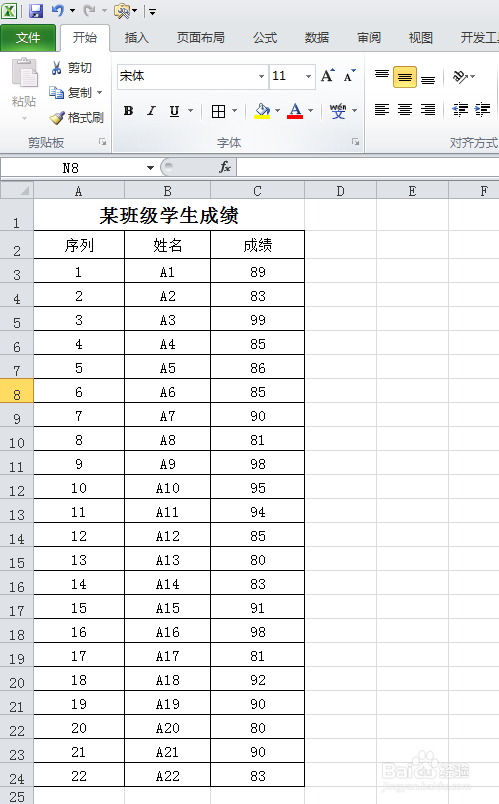
Task: Select row 24 header
Action: [17, 776]
